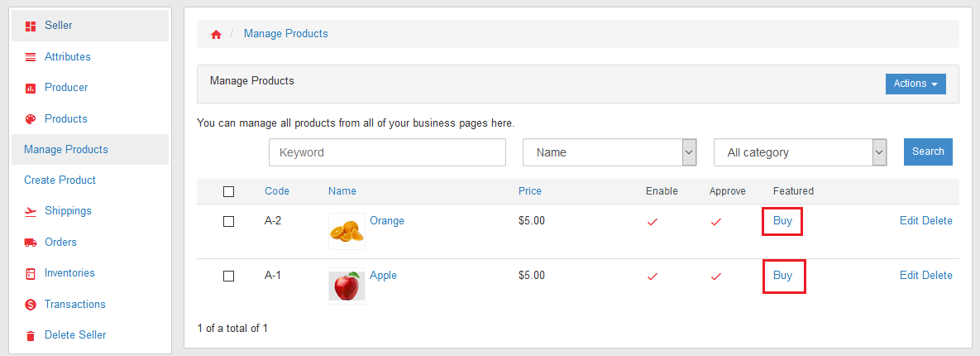
Task: Click the Delete Seller trash icon
Action: [30, 335]
